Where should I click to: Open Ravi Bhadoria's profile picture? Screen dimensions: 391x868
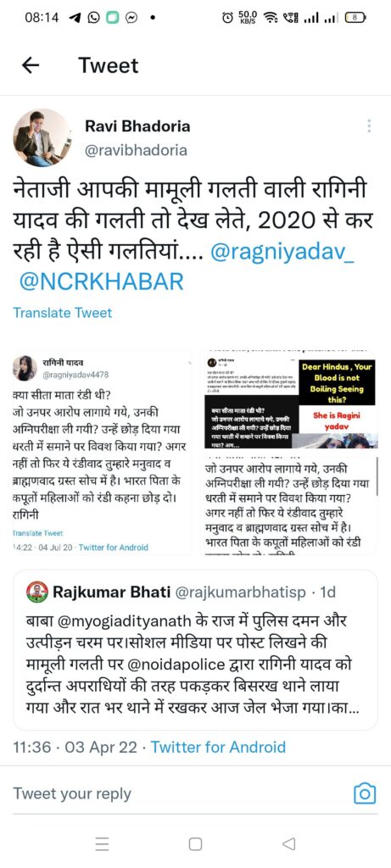[42, 137]
